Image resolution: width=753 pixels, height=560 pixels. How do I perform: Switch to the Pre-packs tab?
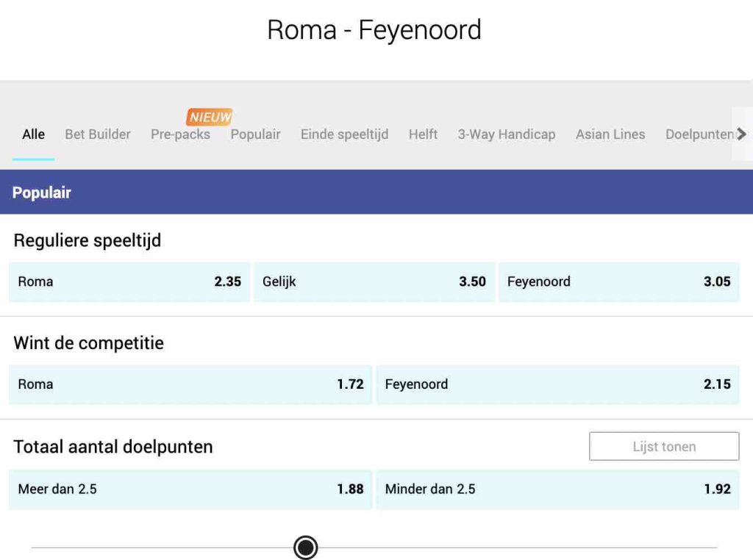181,134
